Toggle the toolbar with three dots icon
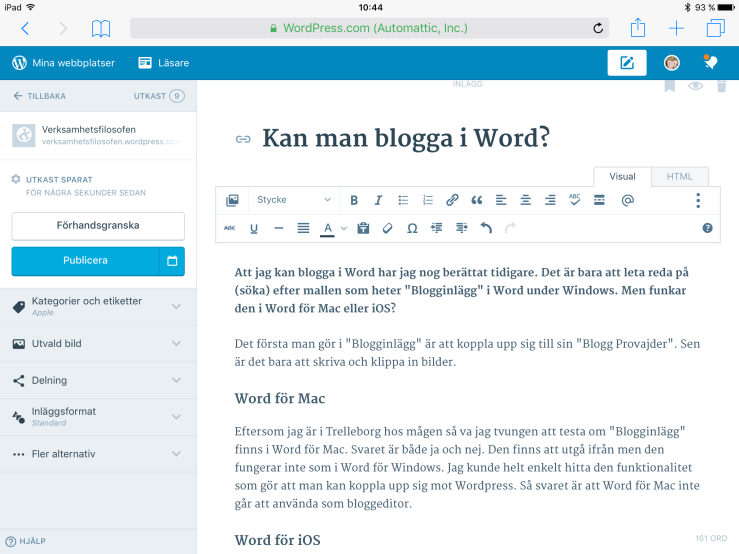Screen dimensions: 739x554 point(698,200)
